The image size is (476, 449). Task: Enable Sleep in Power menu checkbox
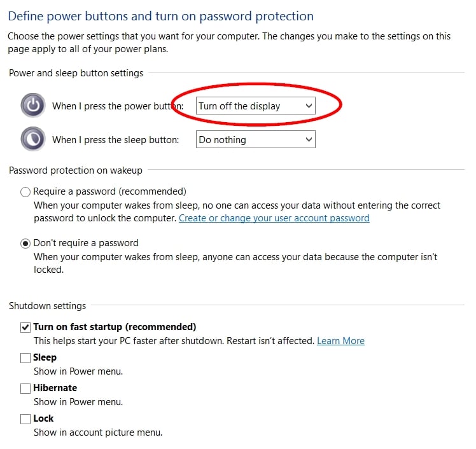(25, 357)
